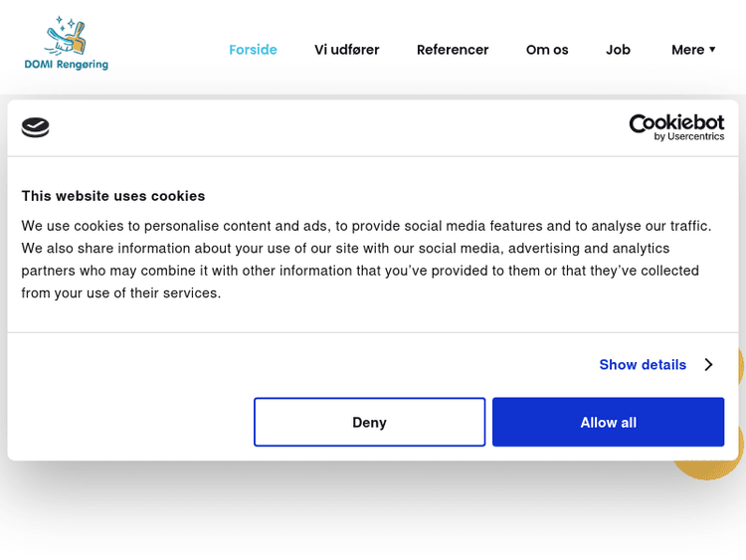
Task: Click the 'by Usercentrics' caption text
Action: pyautogui.click(x=689, y=136)
